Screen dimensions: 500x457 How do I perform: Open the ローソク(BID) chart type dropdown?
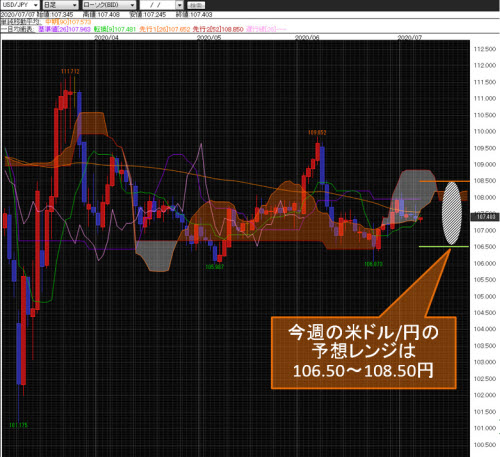pyautogui.click(x=109, y=5)
